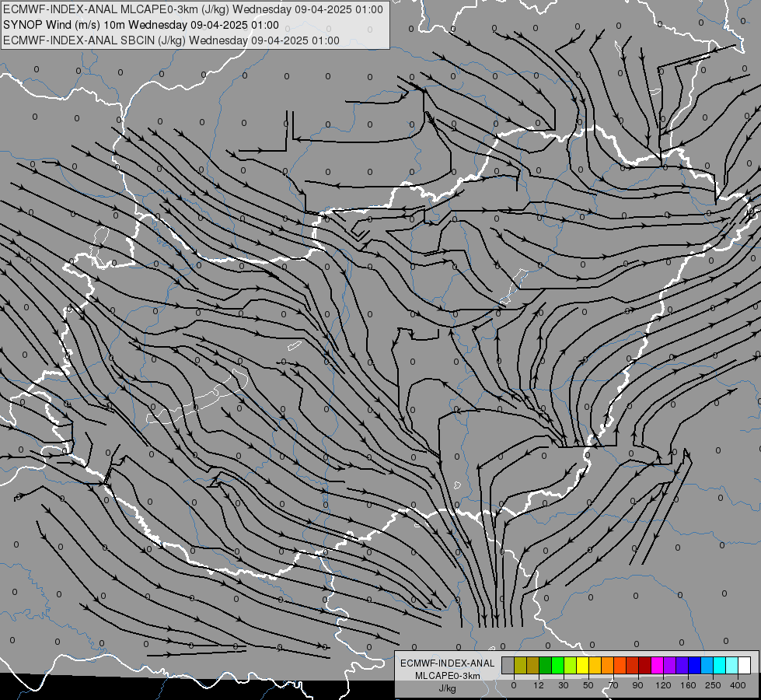Select the bright cyan legend swatch
761x700 pixels.
coord(720,665)
